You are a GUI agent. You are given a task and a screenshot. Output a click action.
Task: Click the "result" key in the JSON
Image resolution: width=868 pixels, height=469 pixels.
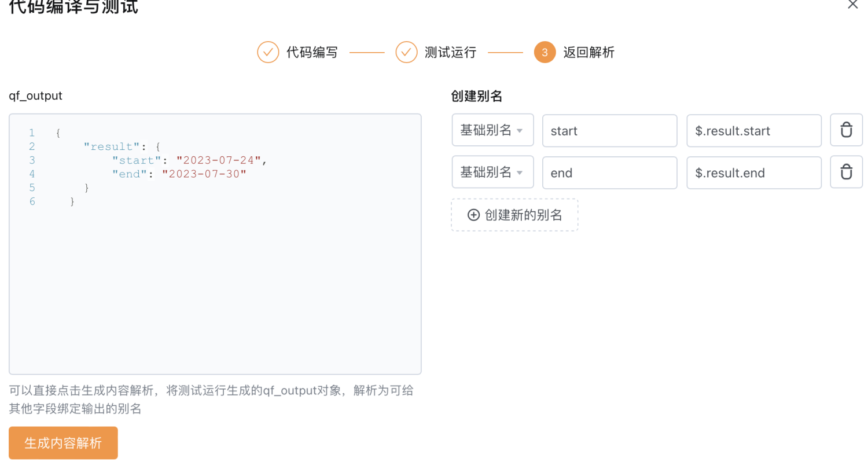point(113,146)
